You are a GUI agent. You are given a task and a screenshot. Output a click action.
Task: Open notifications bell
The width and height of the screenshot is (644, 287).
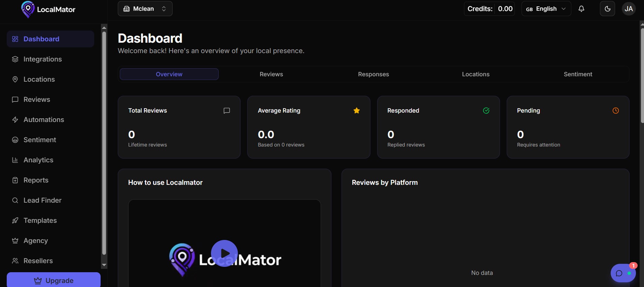click(581, 9)
